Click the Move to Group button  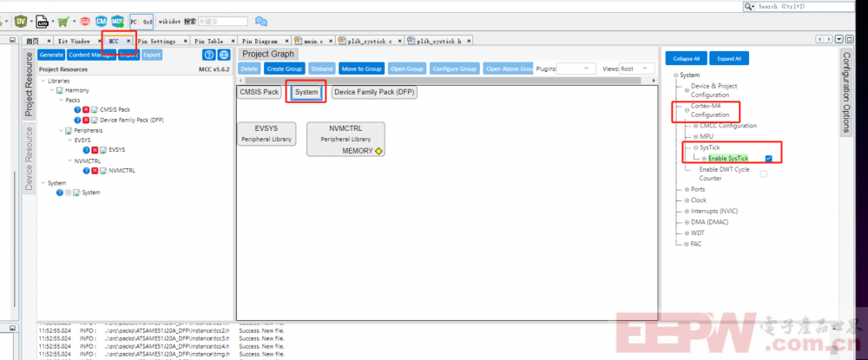coord(361,69)
